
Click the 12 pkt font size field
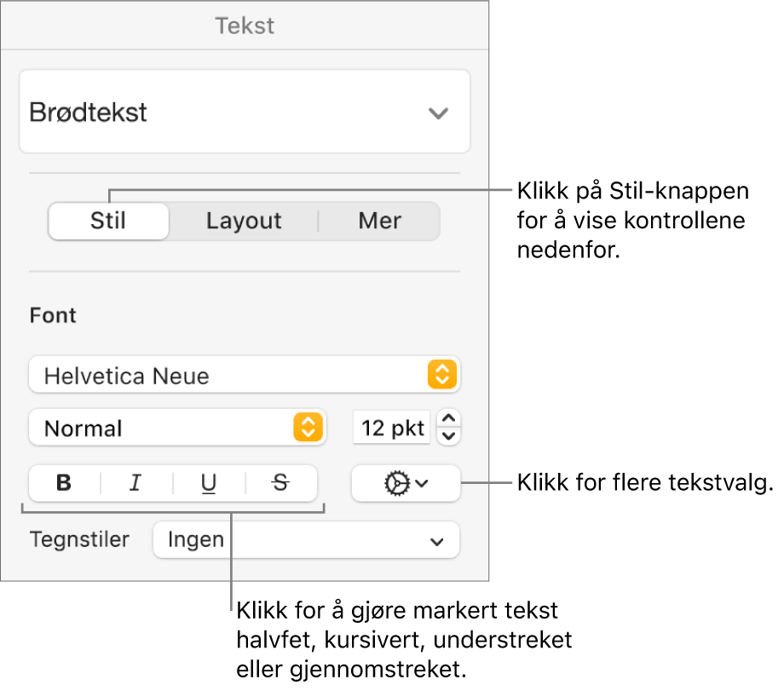click(x=391, y=428)
